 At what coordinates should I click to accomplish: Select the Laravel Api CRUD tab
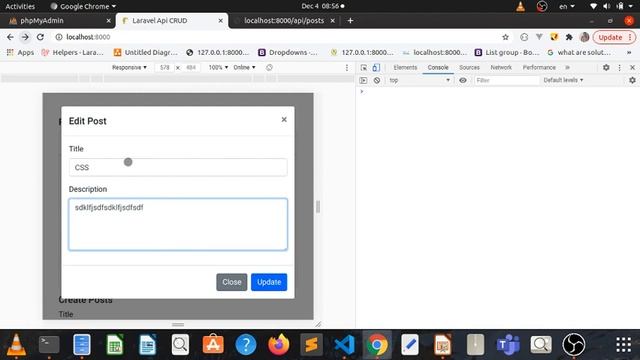pyautogui.click(x=172, y=20)
